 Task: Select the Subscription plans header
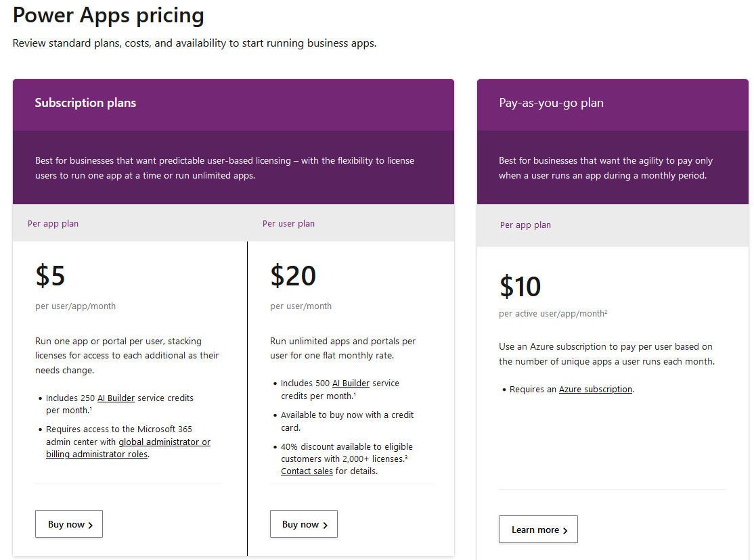[x=85, y=103]
